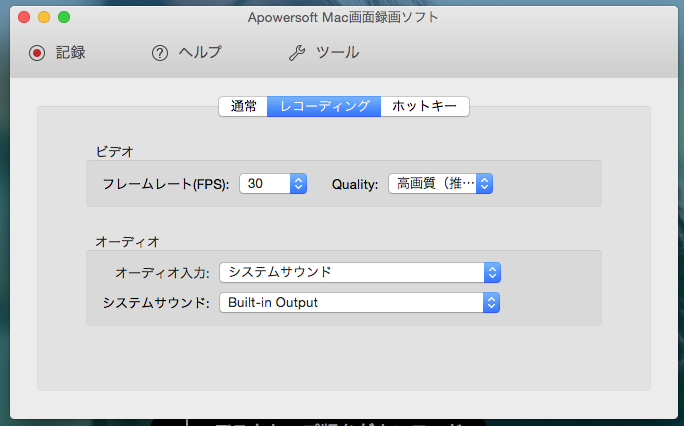
Task: Switch to the 通常 tab
Action: pyautogui.click(x=243, y=106)
